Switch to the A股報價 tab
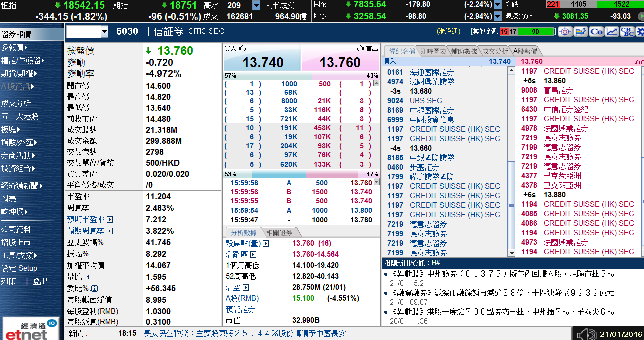 (x=525, y=51)
